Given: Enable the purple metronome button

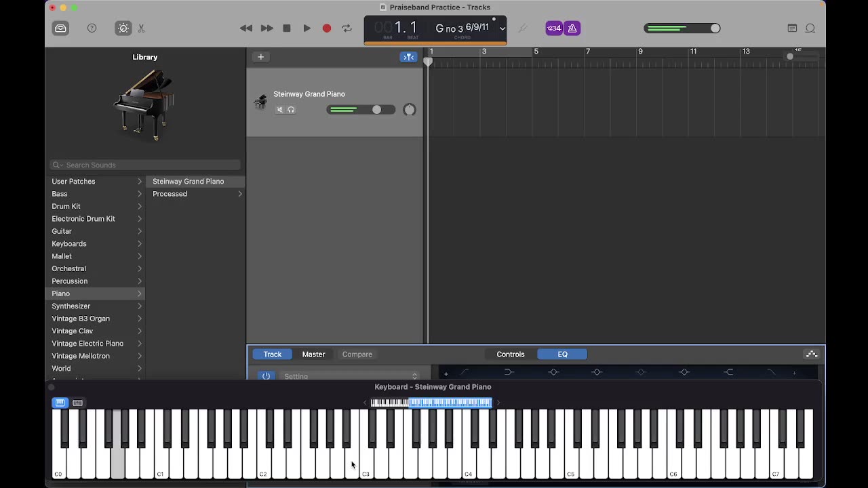Looking at the screenshot, I should (572, 28).
